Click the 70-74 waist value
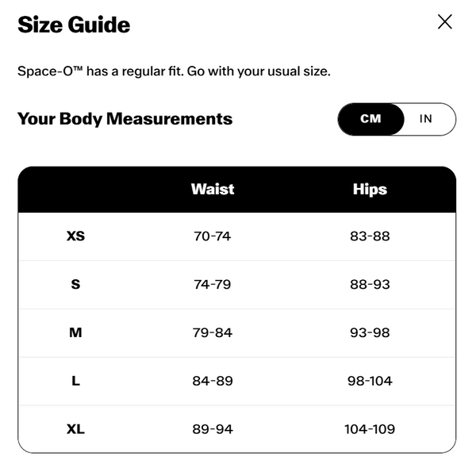Screen dimensions: 476x476 (x=213, y=236)
